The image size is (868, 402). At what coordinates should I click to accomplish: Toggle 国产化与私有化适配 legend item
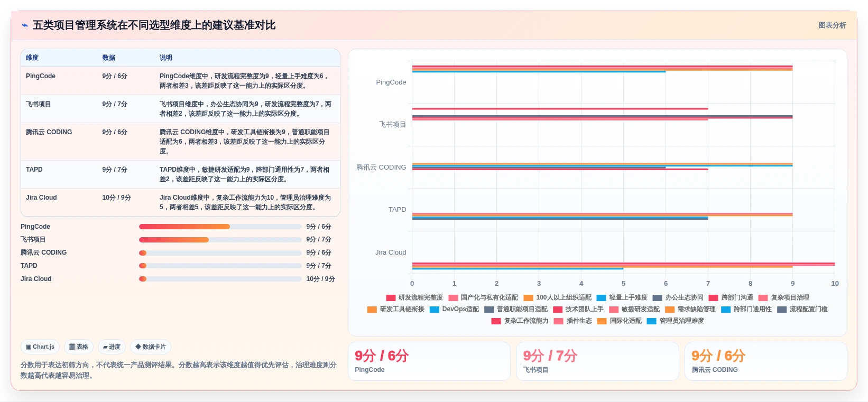[483, 298]
